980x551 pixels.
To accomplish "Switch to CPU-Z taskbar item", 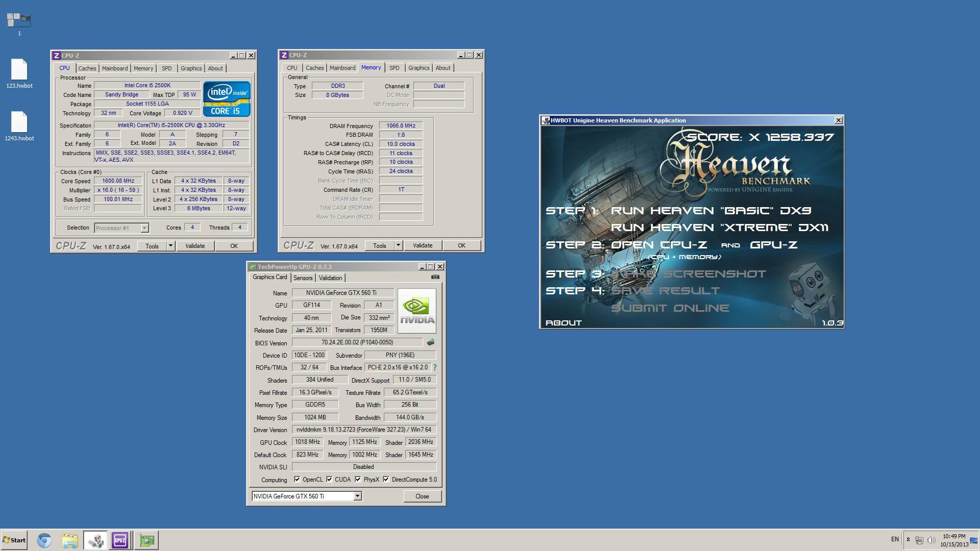I will coord(120,540).
